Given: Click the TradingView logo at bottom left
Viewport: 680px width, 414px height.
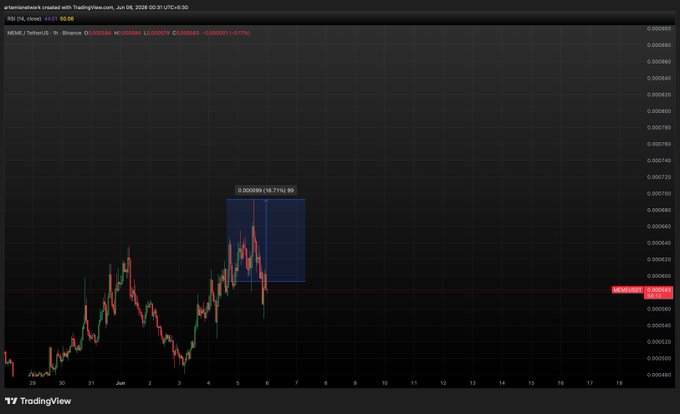Looking at the screenshot, I should click(x=38, y=401).
